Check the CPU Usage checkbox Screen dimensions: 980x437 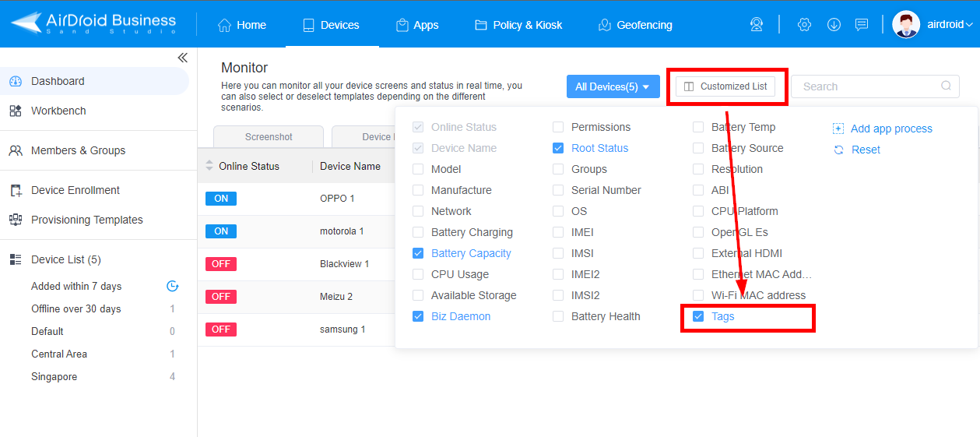[x=418, y=274]
